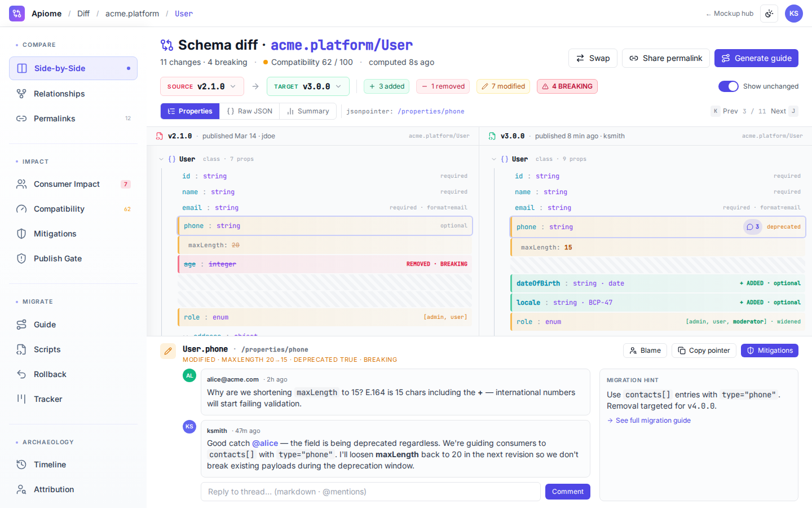This screenshot has width=812, height=508.
Task: Select the role enum row in v2.1.0 pane
Action: pos(325,317)
